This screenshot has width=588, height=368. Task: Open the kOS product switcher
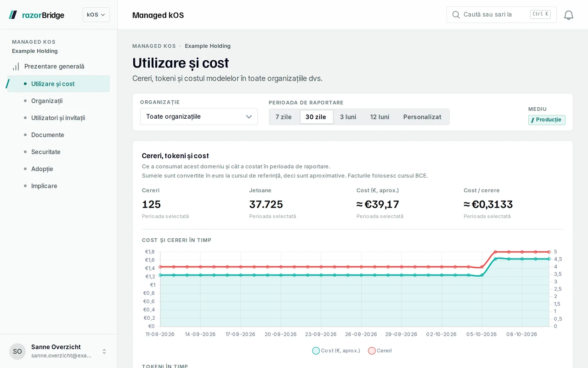click(96, 15)
